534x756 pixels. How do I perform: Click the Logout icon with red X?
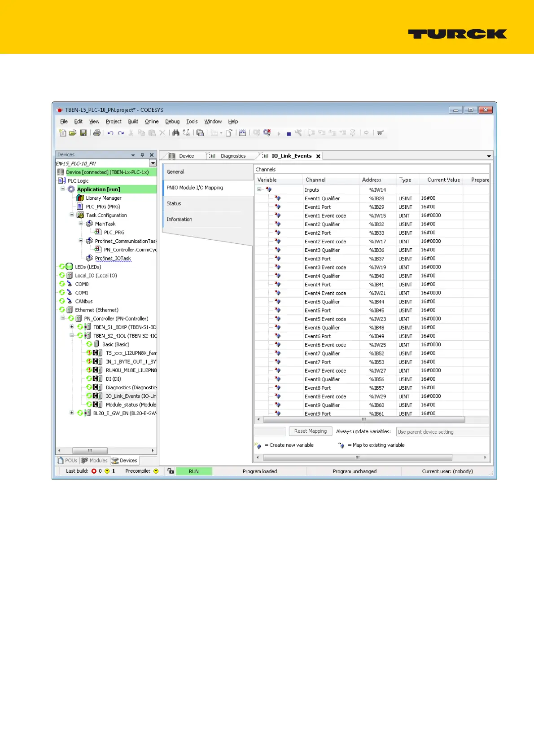point(267,133)
